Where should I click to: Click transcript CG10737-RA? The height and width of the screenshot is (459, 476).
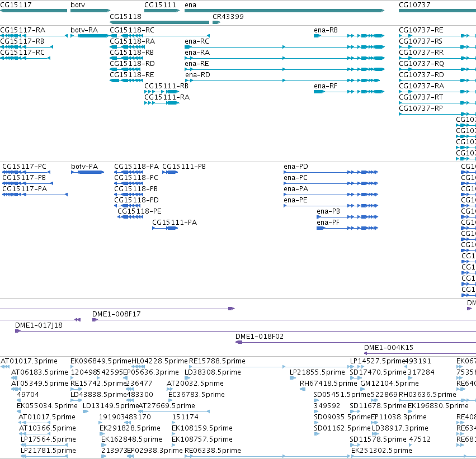[437, 92]
